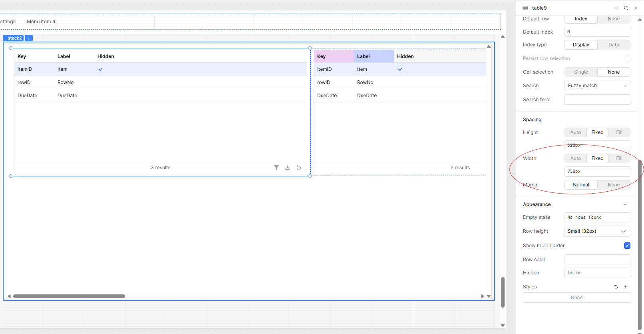Set Width to the Fill option

pyautogui.click(x=619, y=158)
